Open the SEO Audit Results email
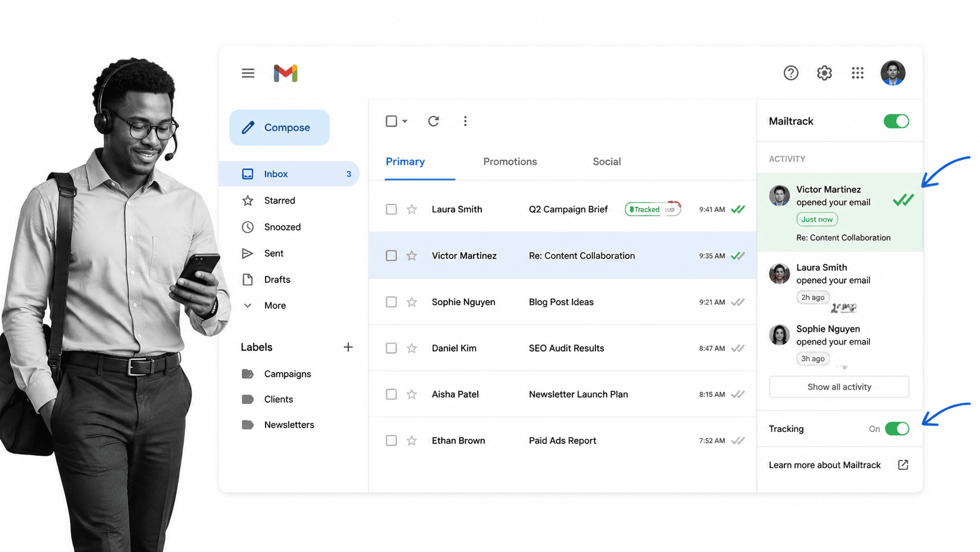 coord(563,348)
